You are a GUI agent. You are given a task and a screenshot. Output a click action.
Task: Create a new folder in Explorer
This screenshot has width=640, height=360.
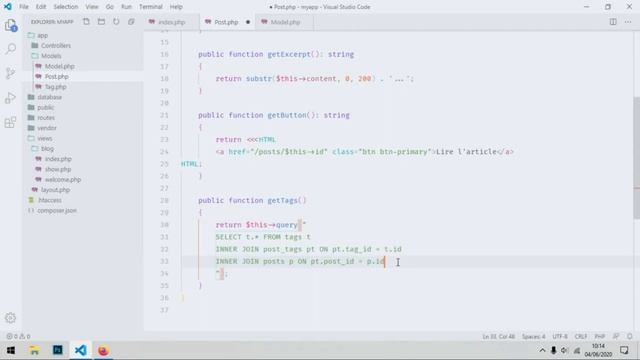(x=101, y=22)
